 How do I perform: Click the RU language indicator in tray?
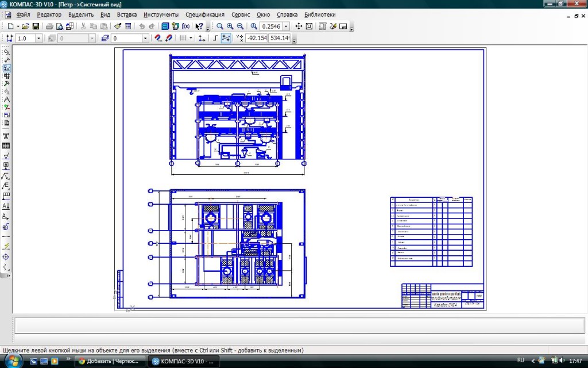pyautogui.click(x=520, y=360)
